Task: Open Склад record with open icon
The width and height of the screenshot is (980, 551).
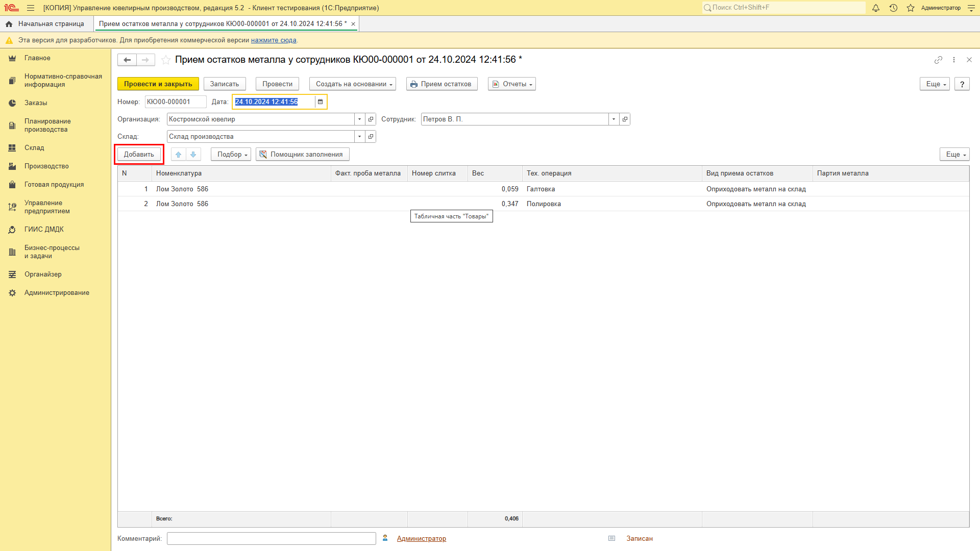Action: coord(371,137)
